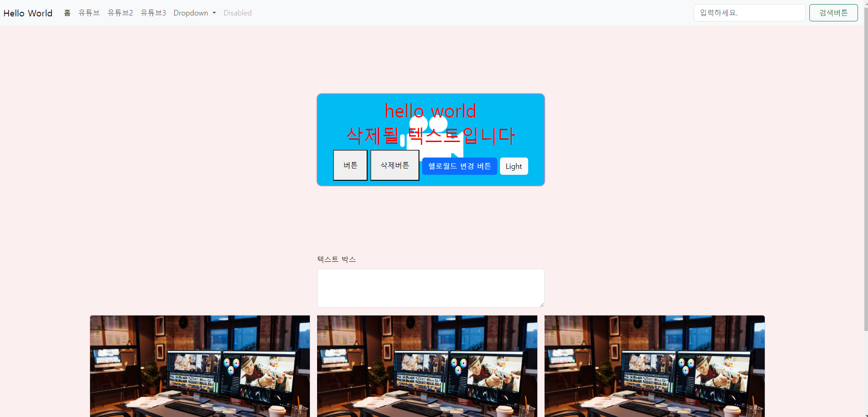
Task: Click the hello world heading text
Action: (x=431, y=111)
